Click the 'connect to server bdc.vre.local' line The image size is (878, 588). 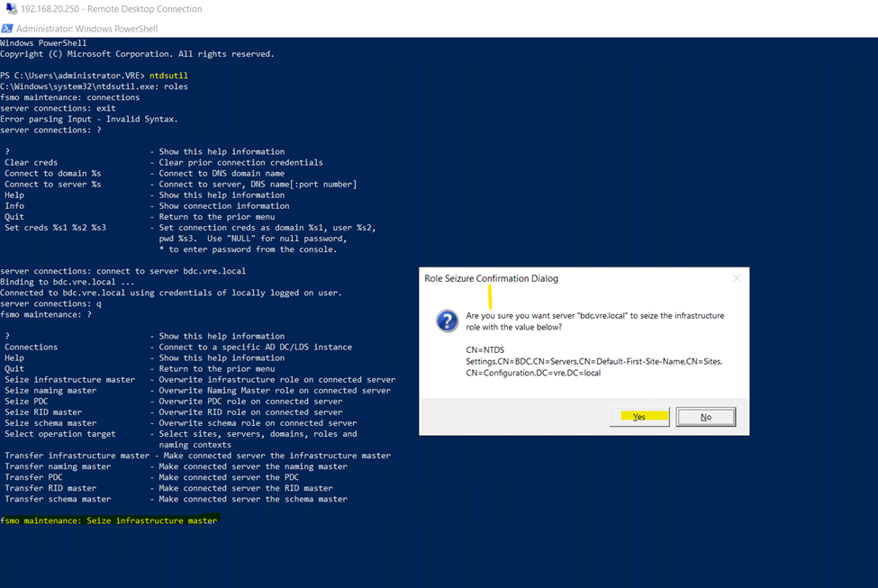coord(122,271)
